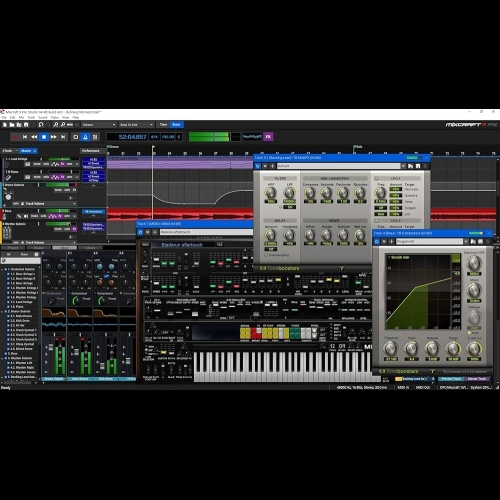Toggle the Loop mode icon
This screenshot has height=500, width=500.
[x=76, y=137]
